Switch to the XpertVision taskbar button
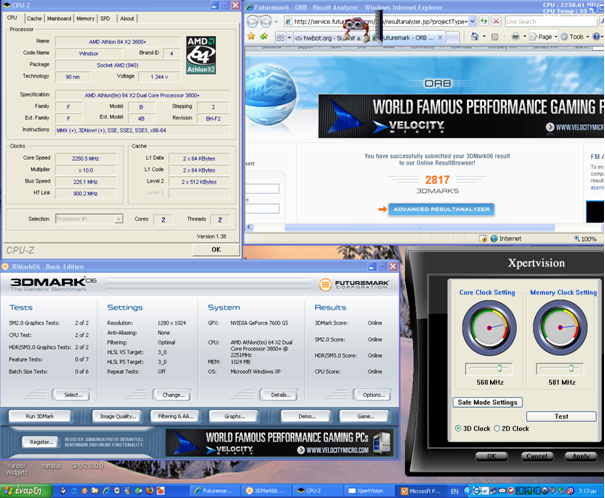This screenshot has height=498, width=605. 369,491
